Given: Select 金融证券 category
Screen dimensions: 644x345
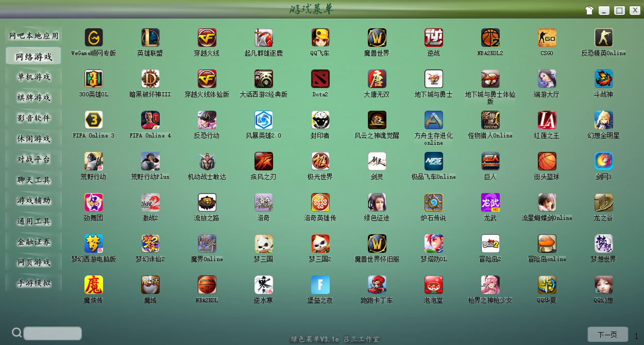Looking at the screenshot, I should pyautogui.click(x=34, y=242).
